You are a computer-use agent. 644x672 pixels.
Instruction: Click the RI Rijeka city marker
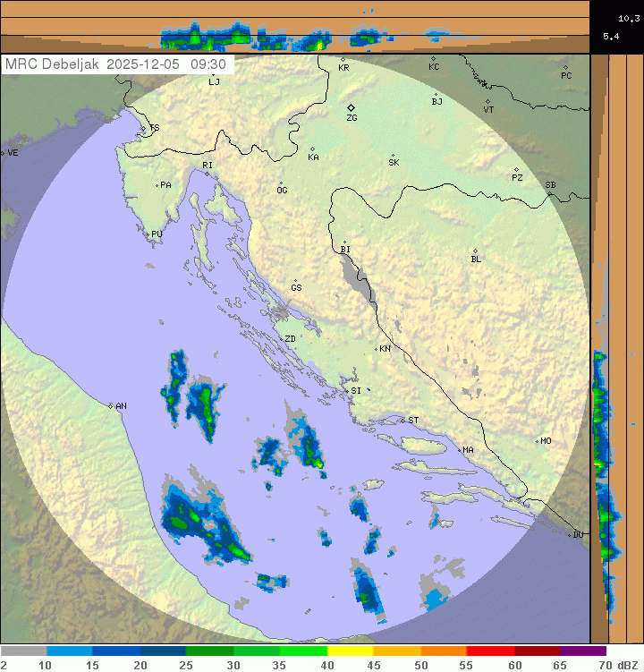click(207, 174)
